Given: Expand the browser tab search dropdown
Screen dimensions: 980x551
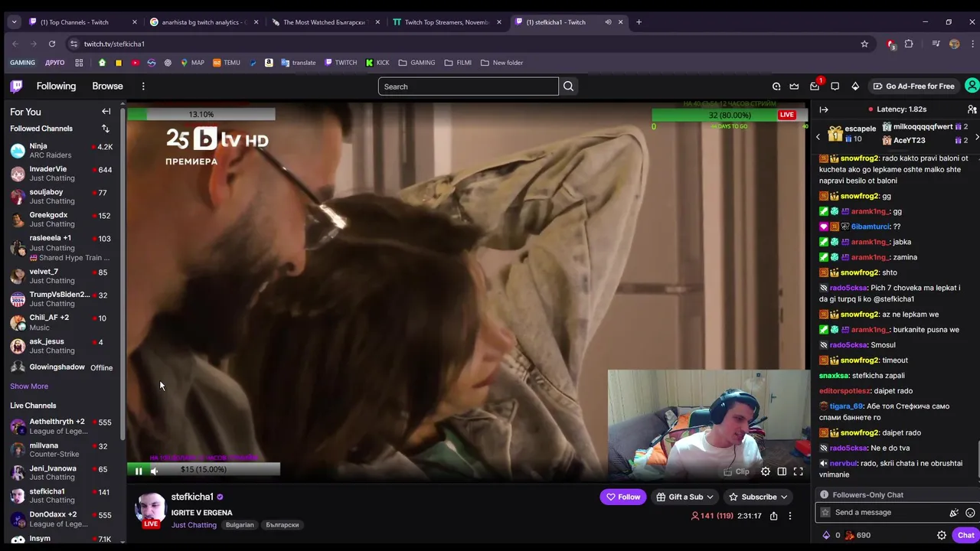Looking at the screenshot, I should click(14, 22).
